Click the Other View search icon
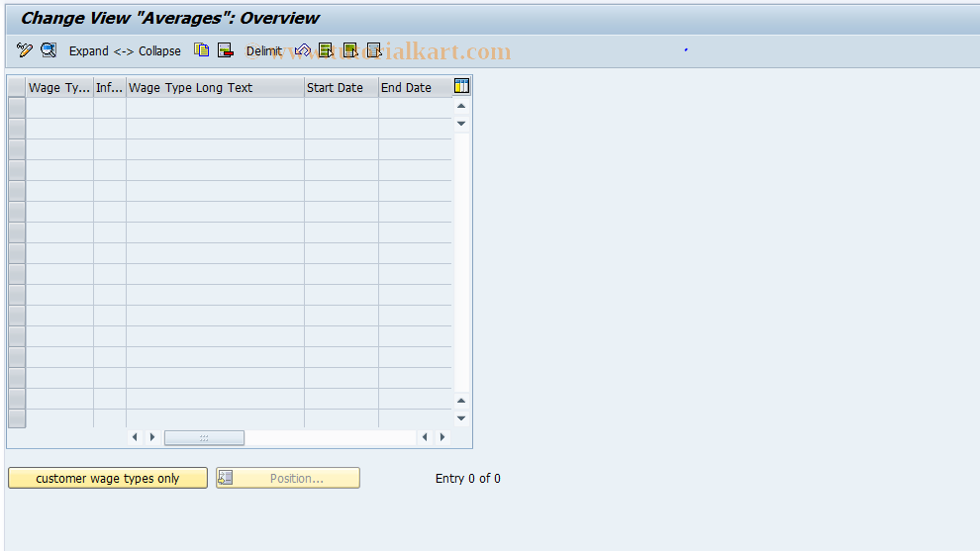 tap(49, 50)
